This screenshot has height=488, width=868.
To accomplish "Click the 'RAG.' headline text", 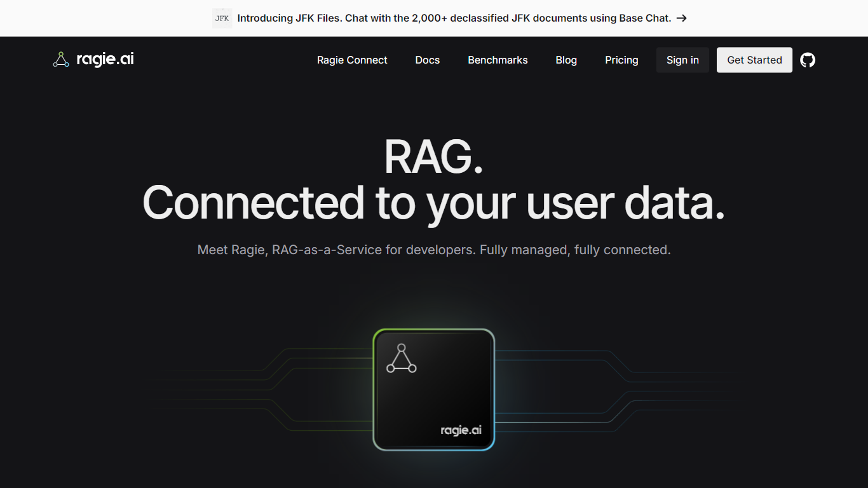I will click(x=434, y=156).
